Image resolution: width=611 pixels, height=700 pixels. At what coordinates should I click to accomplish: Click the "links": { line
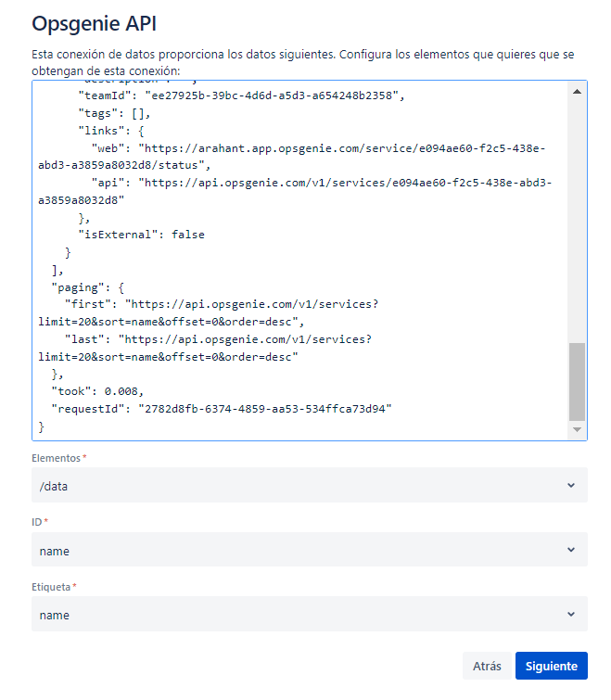[111, 131]
